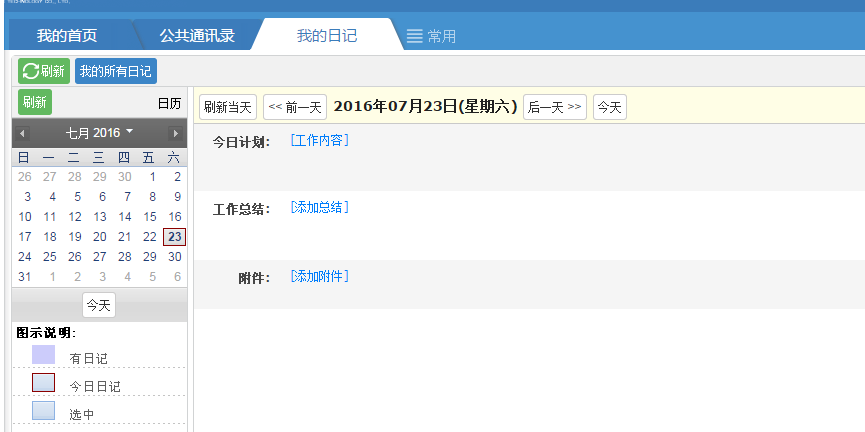Go to previous day with << 前一天
The image size is (865, 432).
point(295,107)
